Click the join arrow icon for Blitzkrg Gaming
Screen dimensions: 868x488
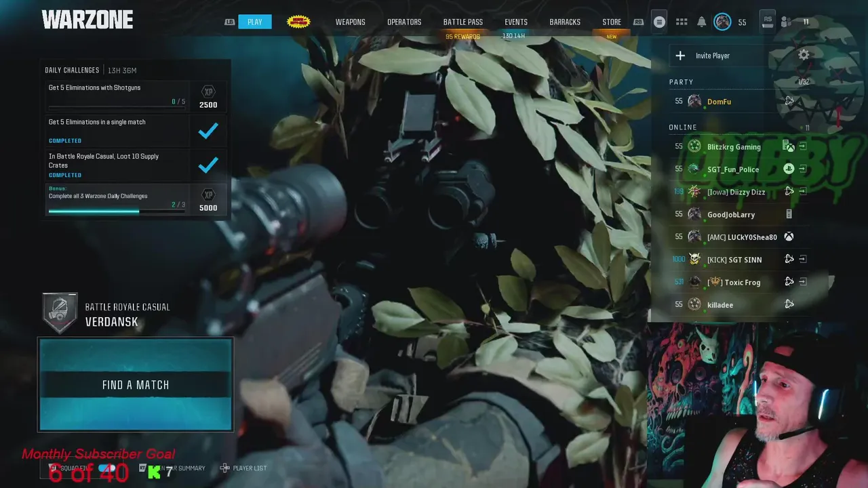click(803, 146)
